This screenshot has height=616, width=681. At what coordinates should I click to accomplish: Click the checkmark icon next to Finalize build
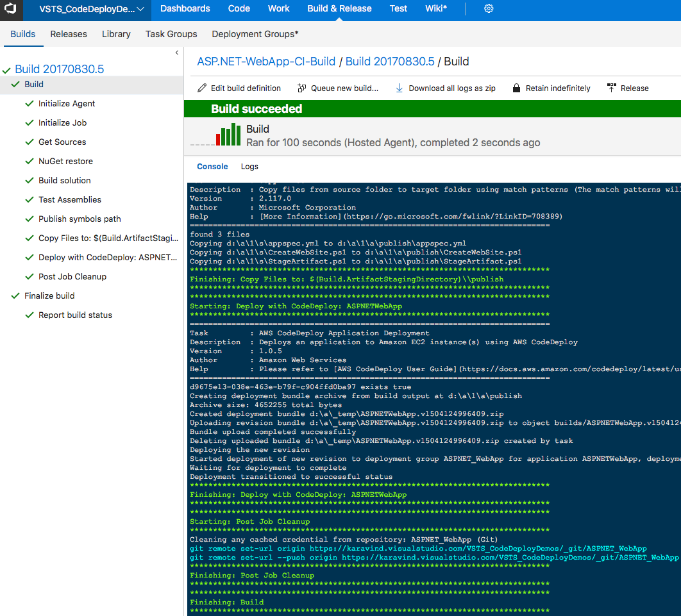[x=15, y=296]
